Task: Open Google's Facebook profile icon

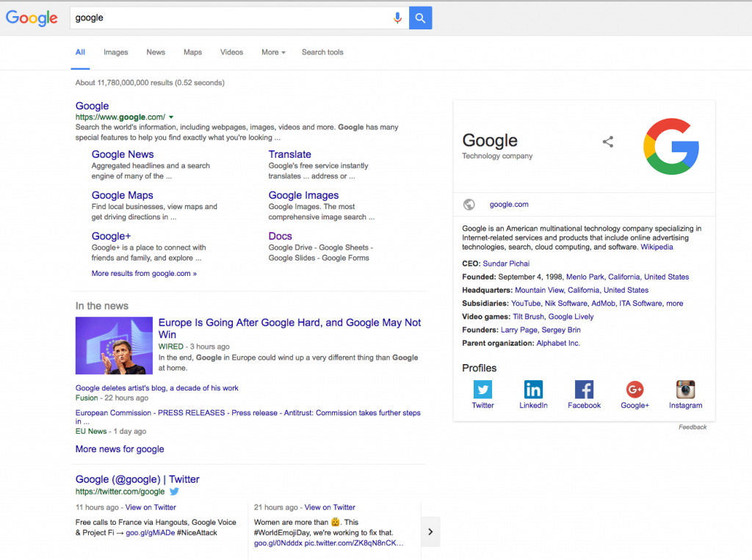Action: (584, 389)
